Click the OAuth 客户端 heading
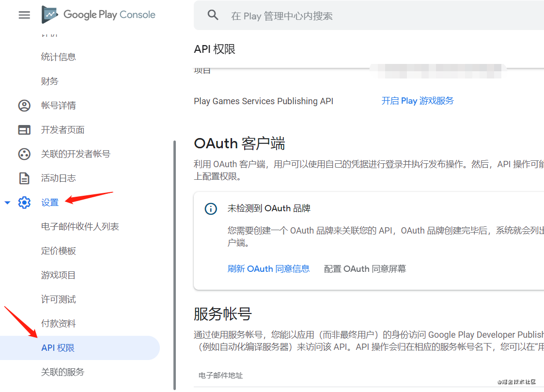Screen dimensions: 544x392 pos(239,143)
